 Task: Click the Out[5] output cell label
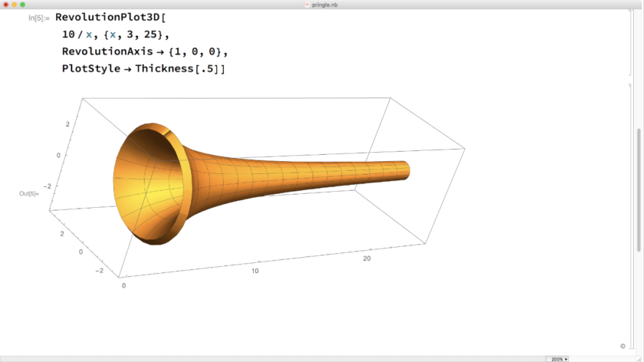[x=29, y=193]
